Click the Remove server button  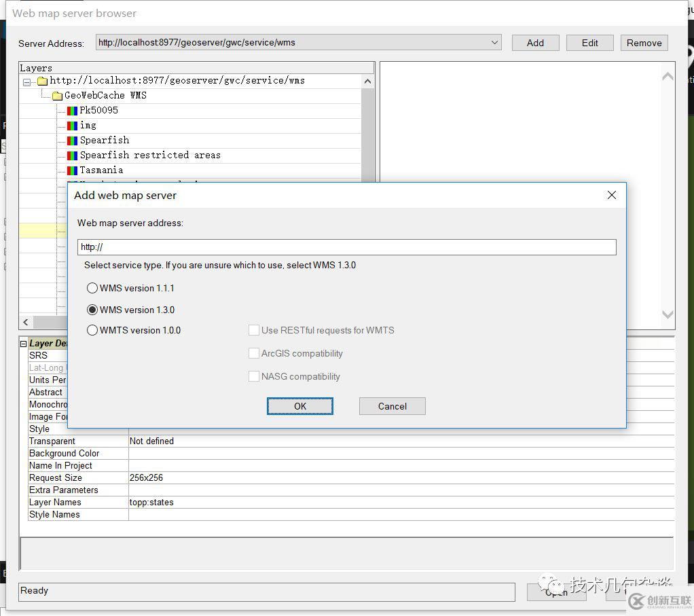tap(644, 43)
